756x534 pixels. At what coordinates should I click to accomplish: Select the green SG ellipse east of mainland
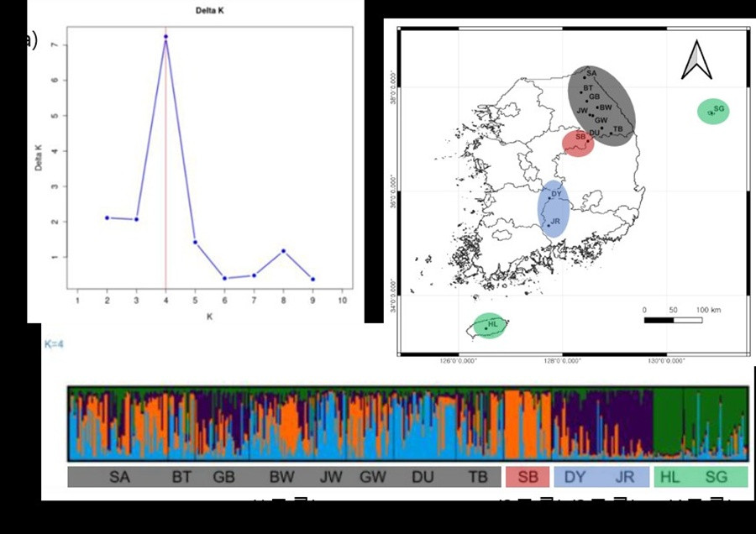coord(713,111)
